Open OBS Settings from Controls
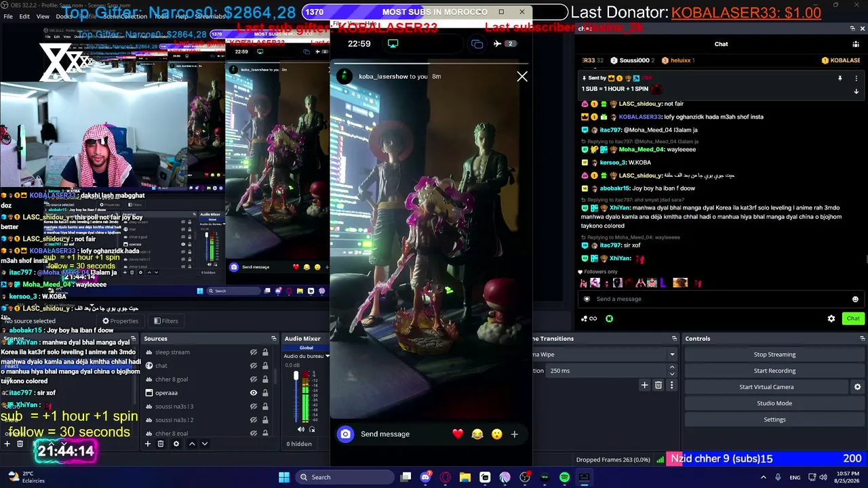The image size is (868, 488). [x=774, y=420]
